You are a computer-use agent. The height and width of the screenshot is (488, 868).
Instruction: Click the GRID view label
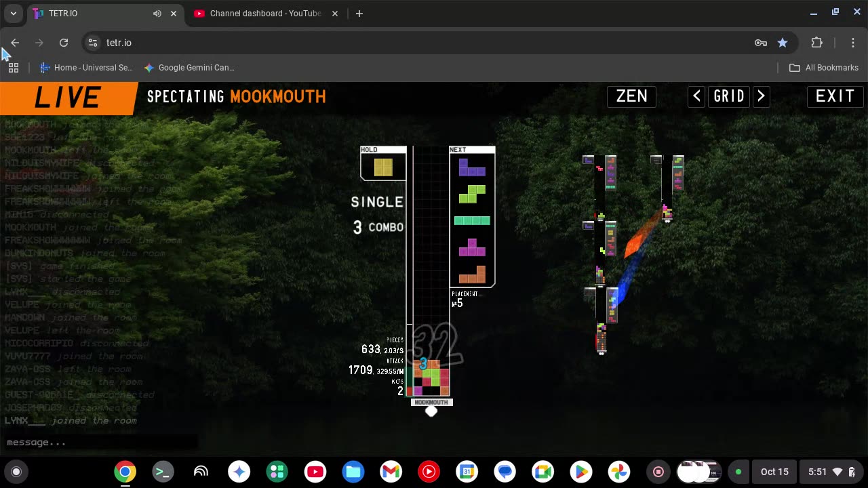pyautogui.click(x=729, y=96)
